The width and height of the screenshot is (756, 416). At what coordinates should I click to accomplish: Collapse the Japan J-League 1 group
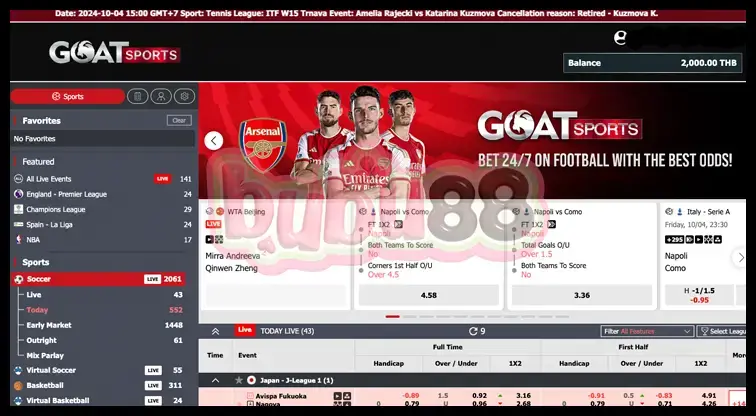(x=216, y=380)
